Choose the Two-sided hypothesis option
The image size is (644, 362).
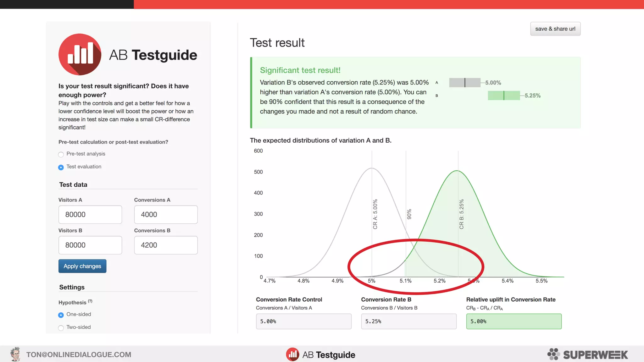[x=61, y=328]
